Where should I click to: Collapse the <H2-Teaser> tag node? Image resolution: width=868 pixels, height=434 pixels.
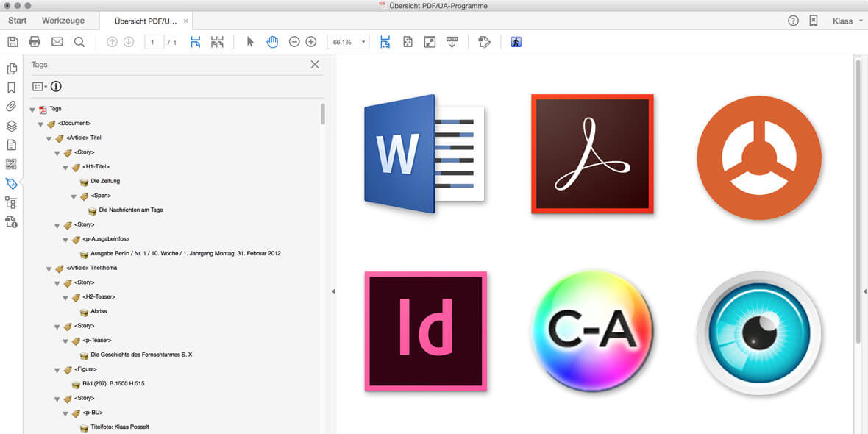pos(65,297)
